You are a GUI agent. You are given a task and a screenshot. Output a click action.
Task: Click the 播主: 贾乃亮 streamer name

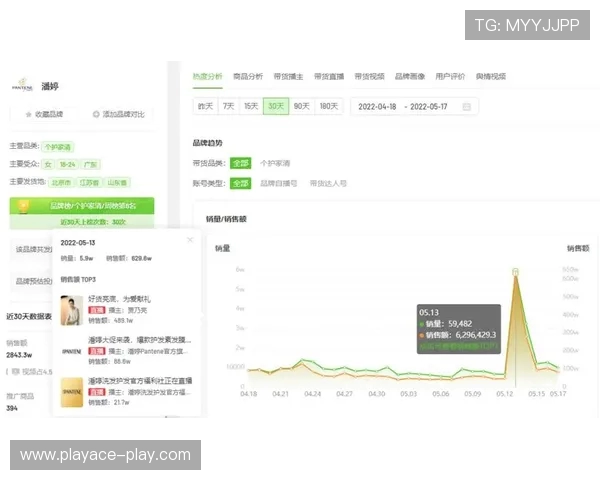click(128, 310)
